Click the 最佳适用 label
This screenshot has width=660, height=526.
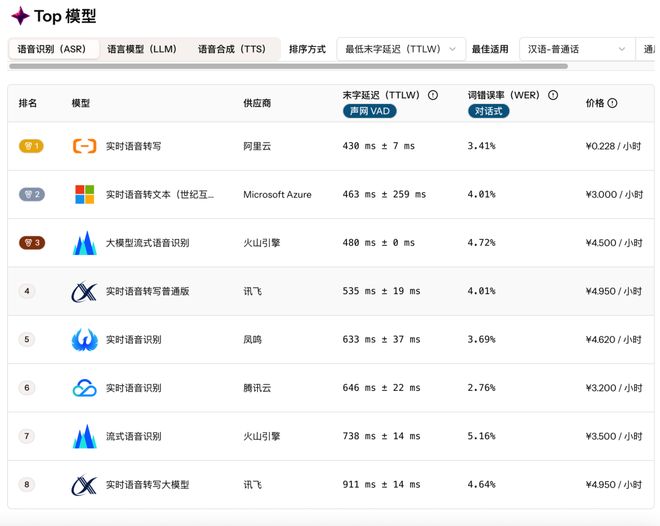pos(490,49)
